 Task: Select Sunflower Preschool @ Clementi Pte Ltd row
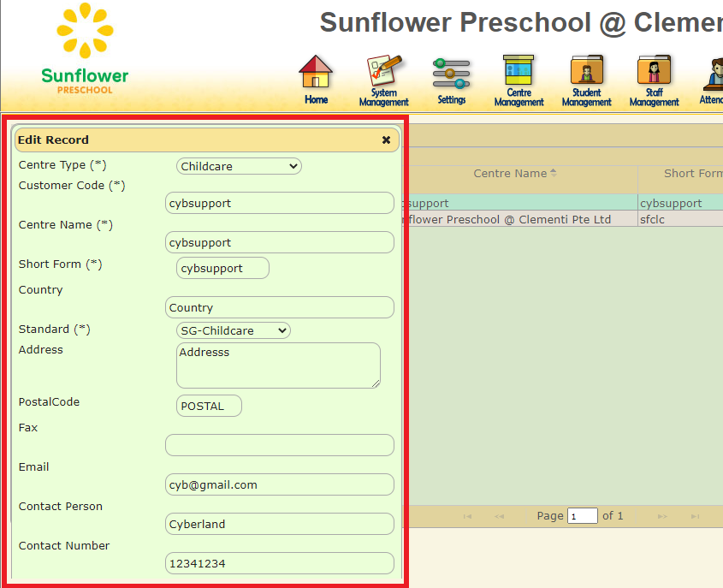[x=562, y=219]
